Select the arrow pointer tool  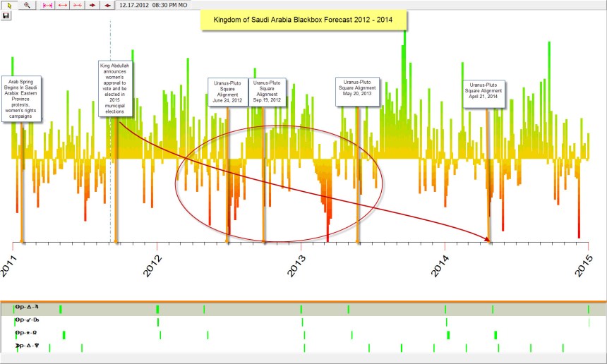pos(9,4)
